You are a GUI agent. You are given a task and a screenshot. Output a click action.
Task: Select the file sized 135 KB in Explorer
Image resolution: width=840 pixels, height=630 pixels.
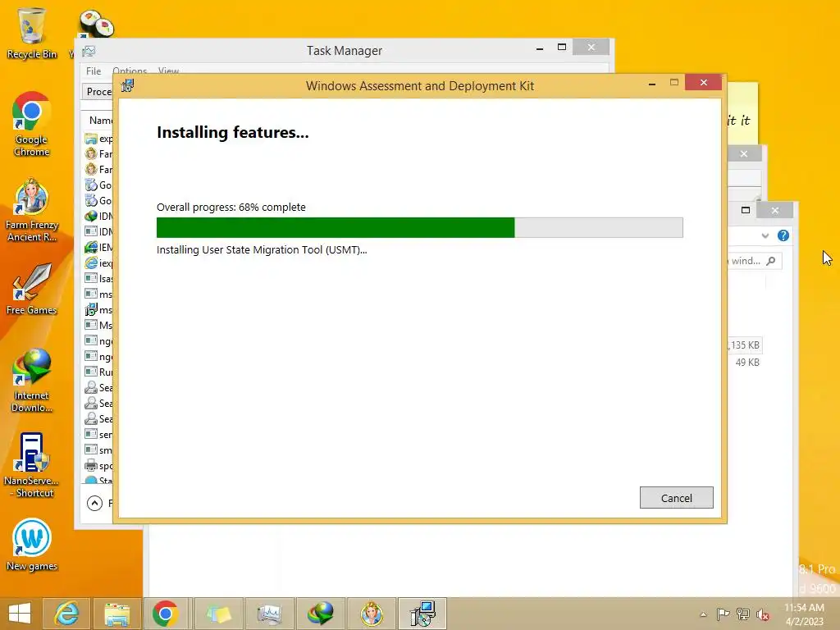pos(745,345)
